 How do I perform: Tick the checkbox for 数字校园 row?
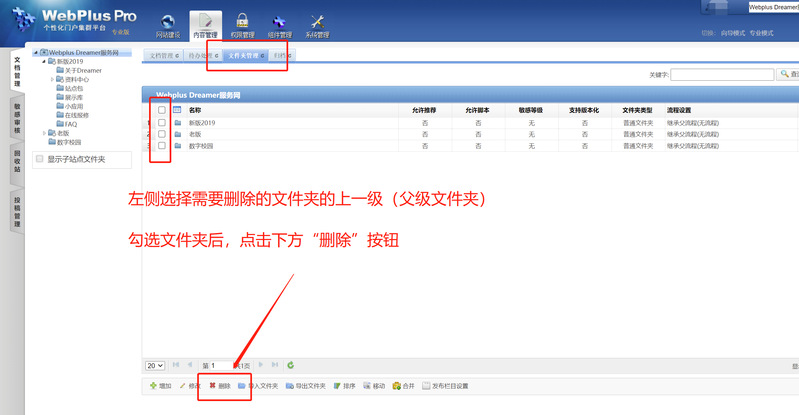(162, 146)
